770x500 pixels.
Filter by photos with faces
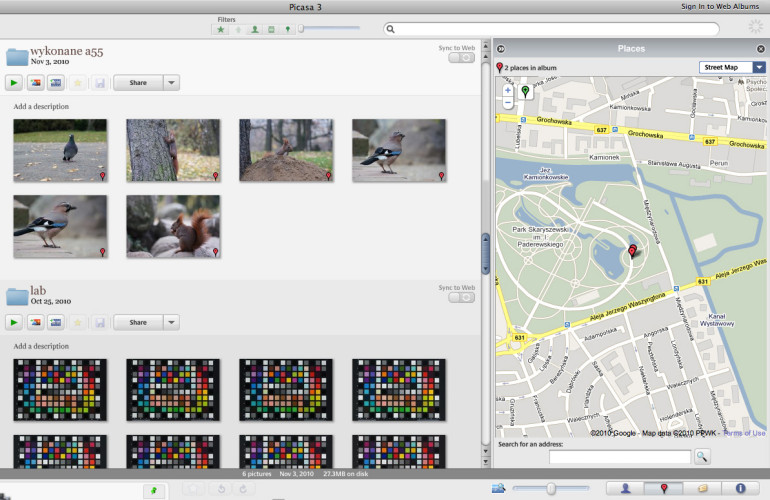click(x=254, y=29)
